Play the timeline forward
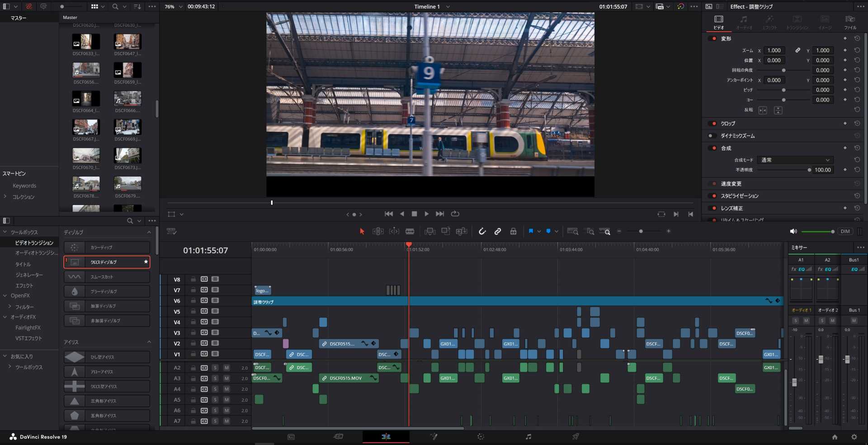The image size is (868, 445). click(426, 214)
